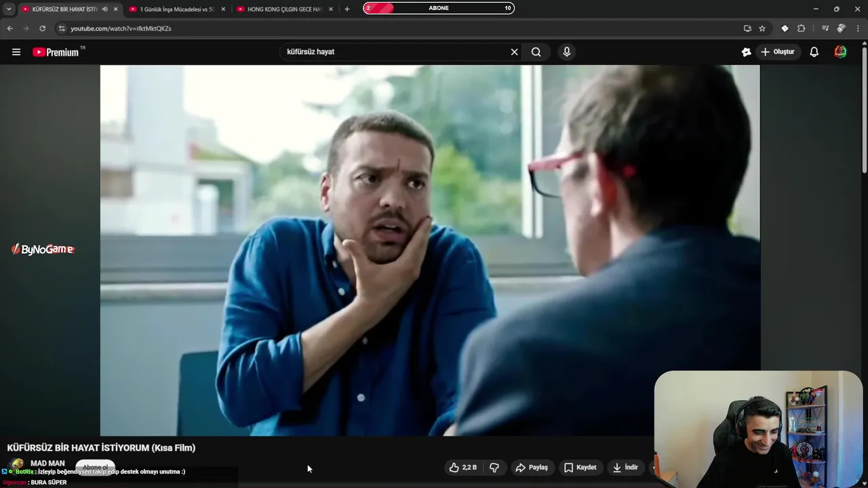This screenshot has width=868, height=488.
Task: Close the HONG KONG ÇILGIN GECE tab
Action: pos(331,9)
